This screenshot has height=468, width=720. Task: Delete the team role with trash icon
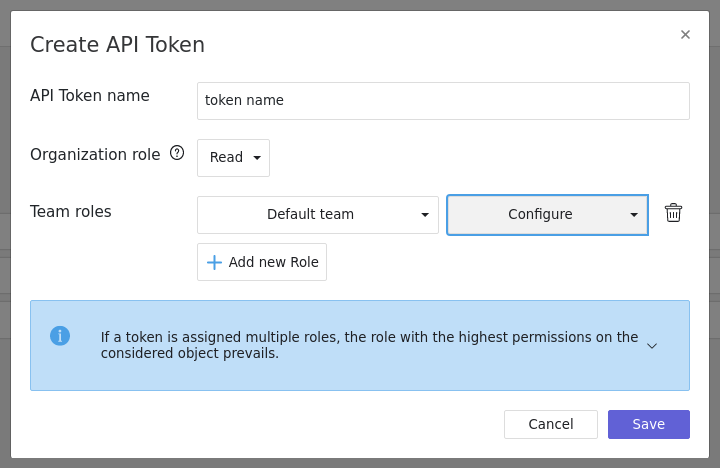pos(673,213)
